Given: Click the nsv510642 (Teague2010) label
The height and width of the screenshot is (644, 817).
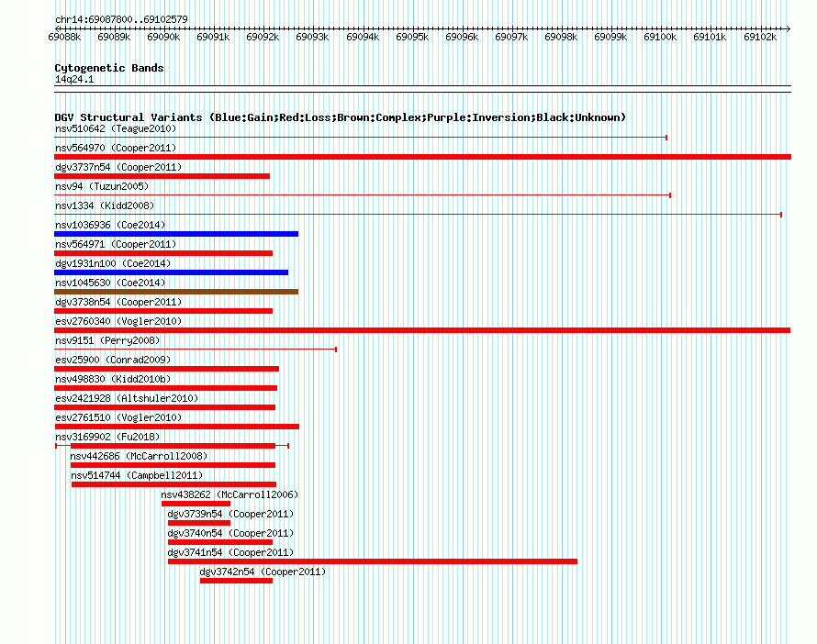Looking at the screenshot, I should coord(116,128).
